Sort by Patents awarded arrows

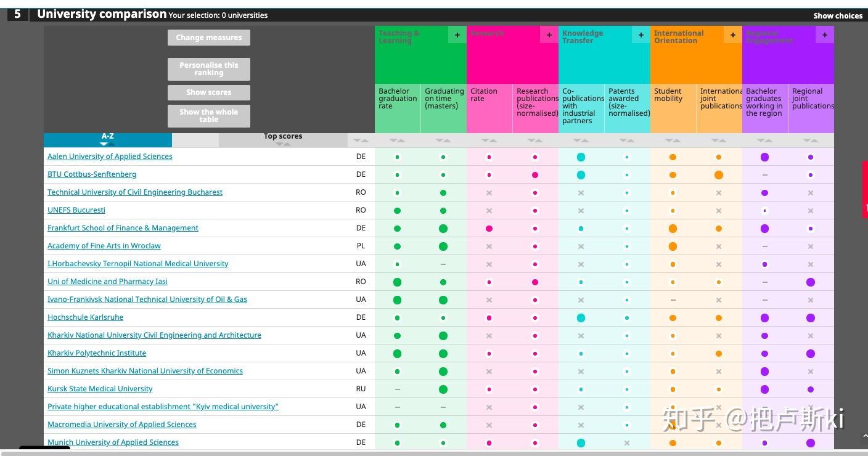pos(627,140)
